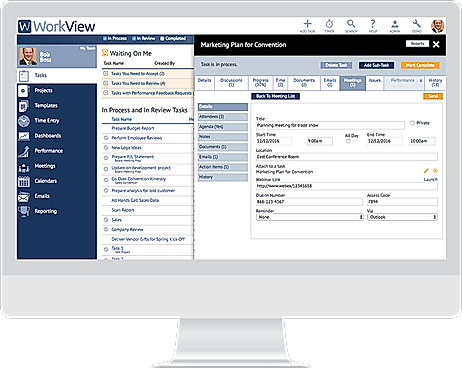Toggle the Completed checkbox
The width and height of the screenshot is (462, 368).
pyautogui.click(x=162, y=39)
